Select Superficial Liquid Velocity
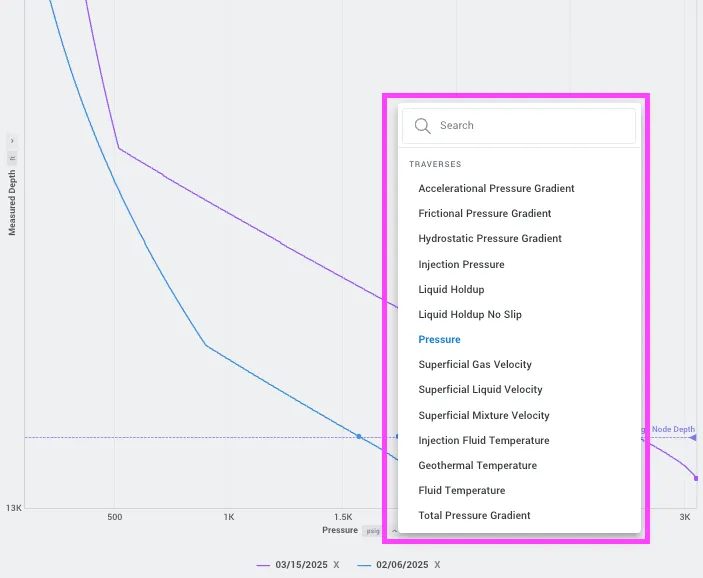The height and width of the screenshot is (578, 703). point(480,390)
